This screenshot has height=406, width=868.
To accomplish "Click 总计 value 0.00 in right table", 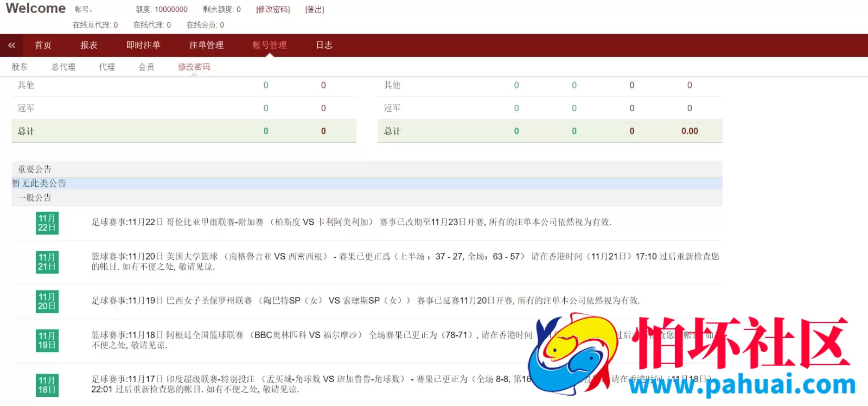I will point(690,131).
